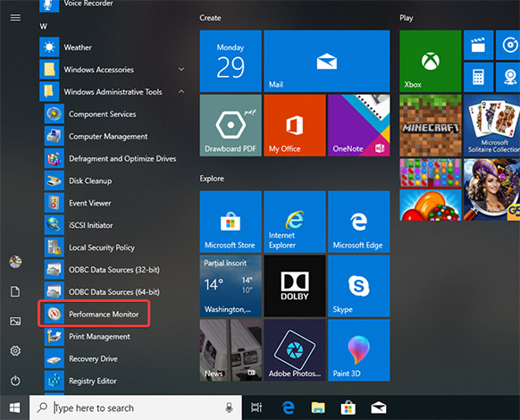Open the Microsoft Store tile
Screen dimensions: 520x420
click(x=231, y=222)
